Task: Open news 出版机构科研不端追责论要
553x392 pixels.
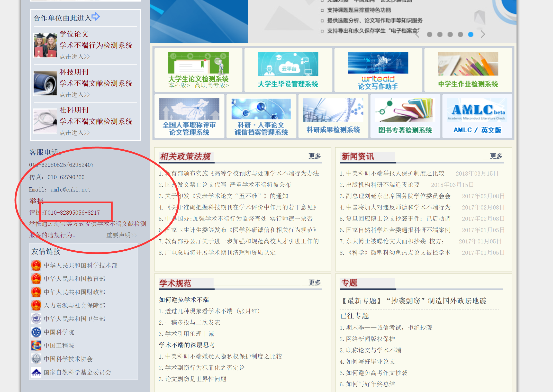Action: tap(383, 185)
